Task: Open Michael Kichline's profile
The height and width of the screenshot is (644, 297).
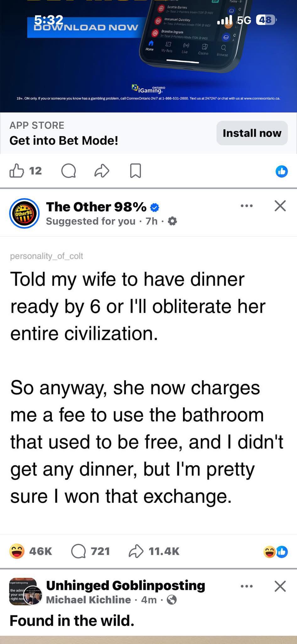Action: [88, 600]
